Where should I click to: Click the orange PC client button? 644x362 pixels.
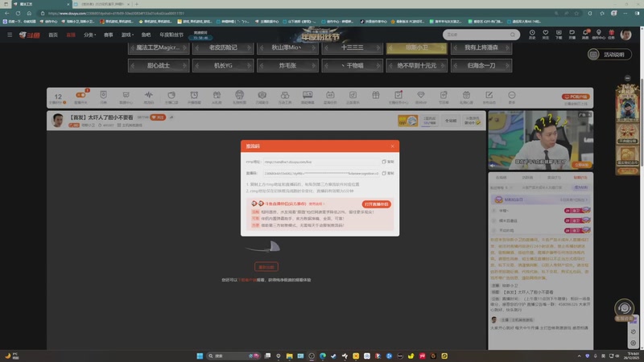pyautogui.click(x=576, y=97)
